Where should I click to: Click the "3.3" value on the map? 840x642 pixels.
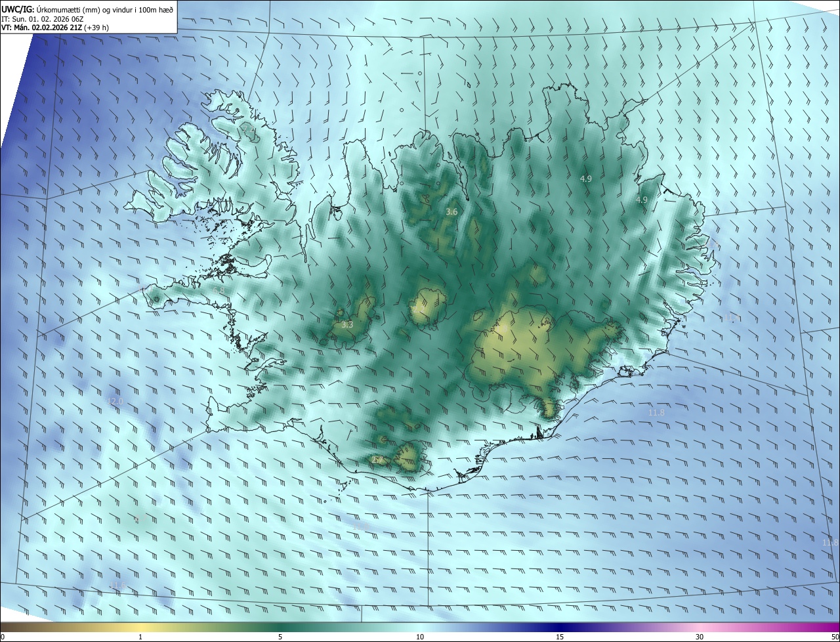click(347, 324)
